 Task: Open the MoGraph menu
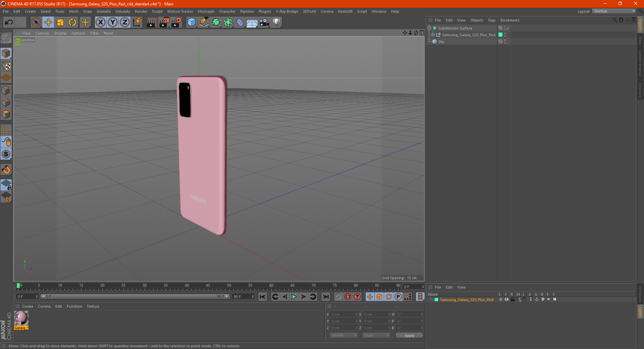[x=206, y=11]
